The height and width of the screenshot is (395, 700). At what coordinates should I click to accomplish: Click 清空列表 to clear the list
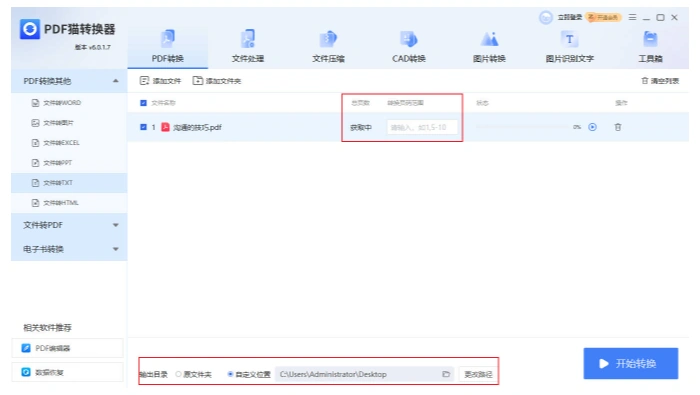pos(660,81)
